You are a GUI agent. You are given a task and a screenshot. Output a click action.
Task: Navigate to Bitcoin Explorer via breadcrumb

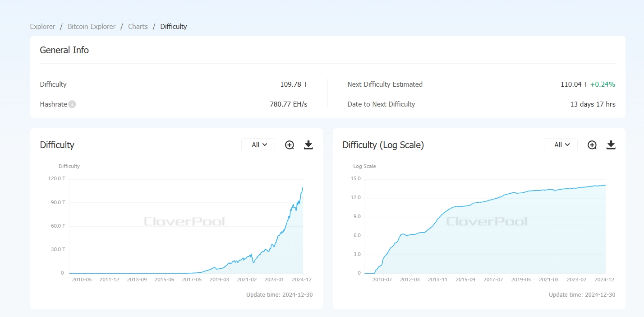(91, 26)
